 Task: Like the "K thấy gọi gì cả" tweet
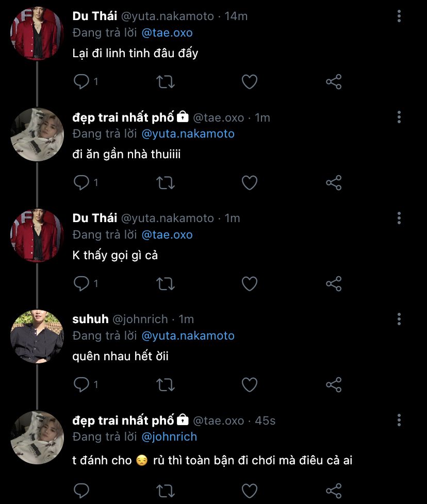click(250, 283)
